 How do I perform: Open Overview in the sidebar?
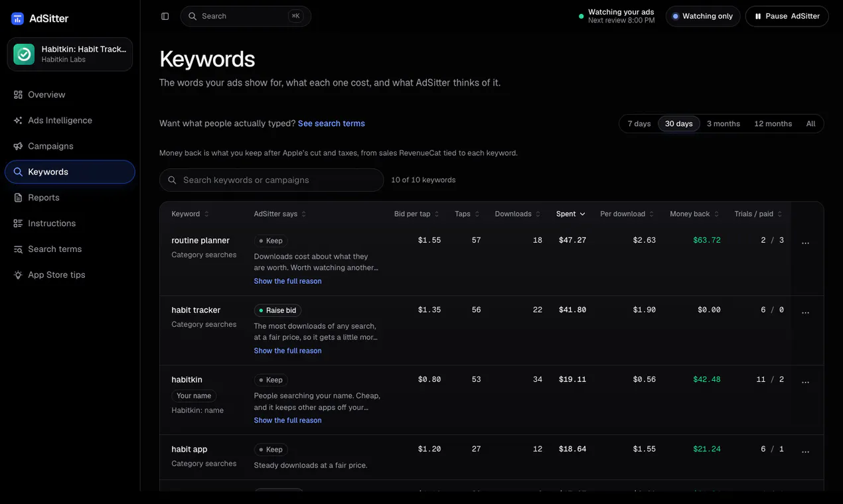click(x=70, y=95)
